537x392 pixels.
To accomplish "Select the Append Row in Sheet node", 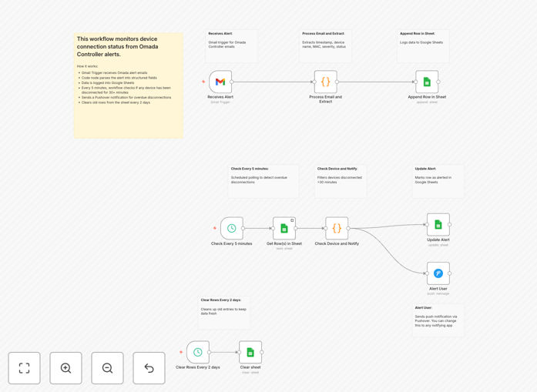I will (x=427, y=82).
